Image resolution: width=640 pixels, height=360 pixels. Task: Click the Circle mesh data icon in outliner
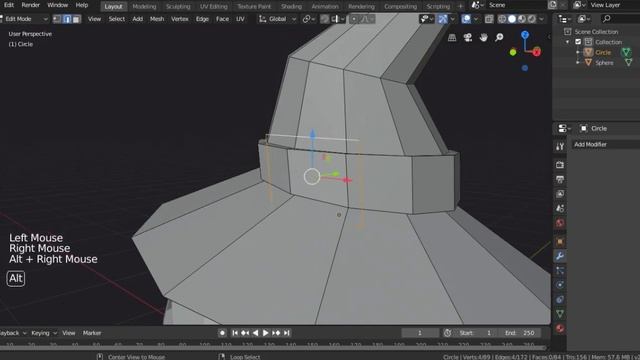click(626, 52)
